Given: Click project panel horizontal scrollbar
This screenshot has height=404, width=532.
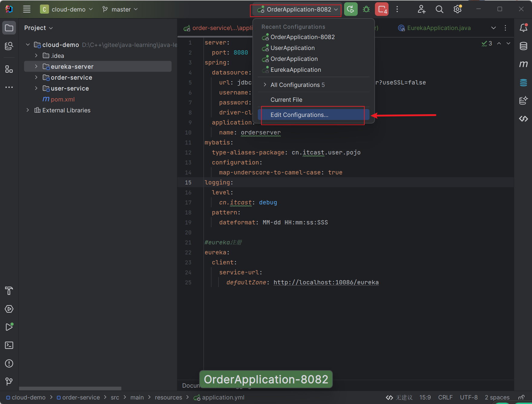Looking at the screenshot, I should click(x=70, y=388).
